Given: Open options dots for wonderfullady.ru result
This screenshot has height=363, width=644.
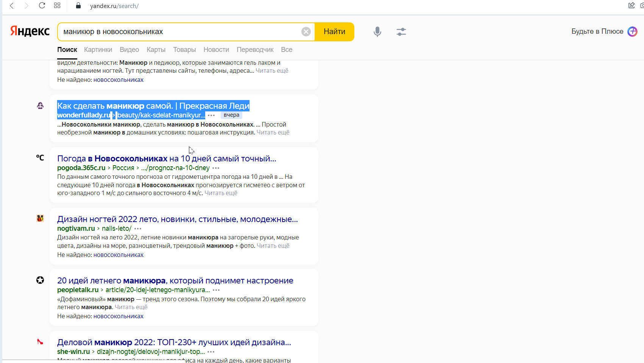Looking at the screenshot, I should pyautogui.click(x=211, y=115).
